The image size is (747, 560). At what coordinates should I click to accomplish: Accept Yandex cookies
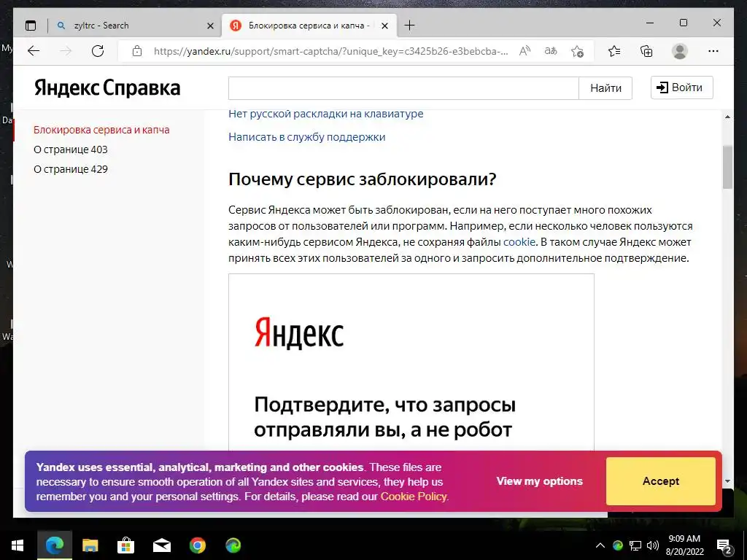tap(661, 481)
